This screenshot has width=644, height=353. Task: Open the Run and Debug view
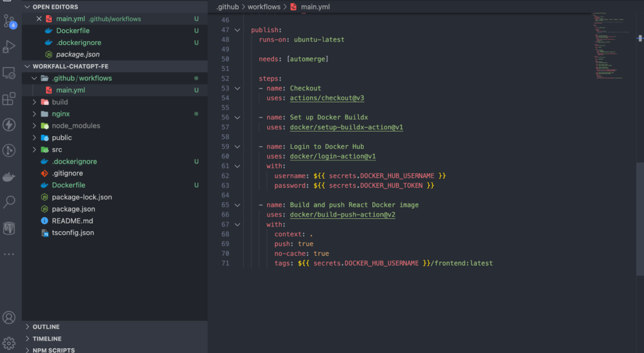[9, 47]
